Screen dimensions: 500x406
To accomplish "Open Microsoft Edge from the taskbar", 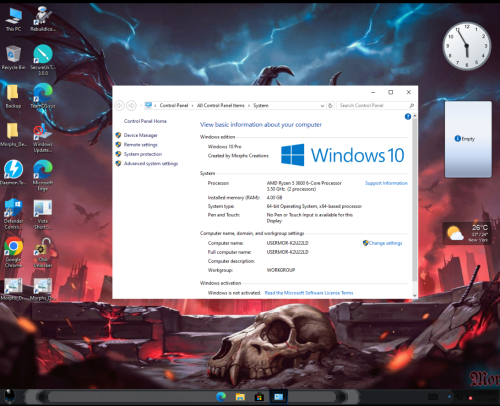I will pyautogui.click(x=221, y=397).
